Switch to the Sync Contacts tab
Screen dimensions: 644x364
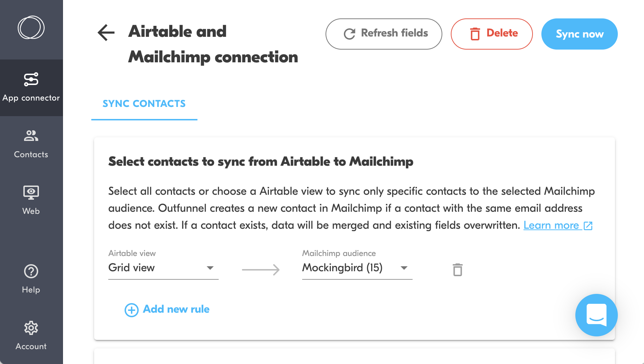tap(144, 104)
